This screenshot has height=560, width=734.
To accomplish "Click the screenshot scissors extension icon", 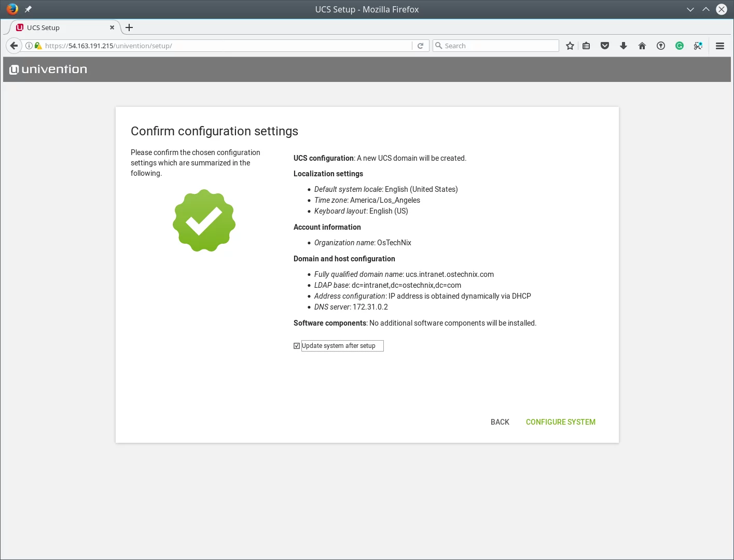I will (x=698, y=46).
